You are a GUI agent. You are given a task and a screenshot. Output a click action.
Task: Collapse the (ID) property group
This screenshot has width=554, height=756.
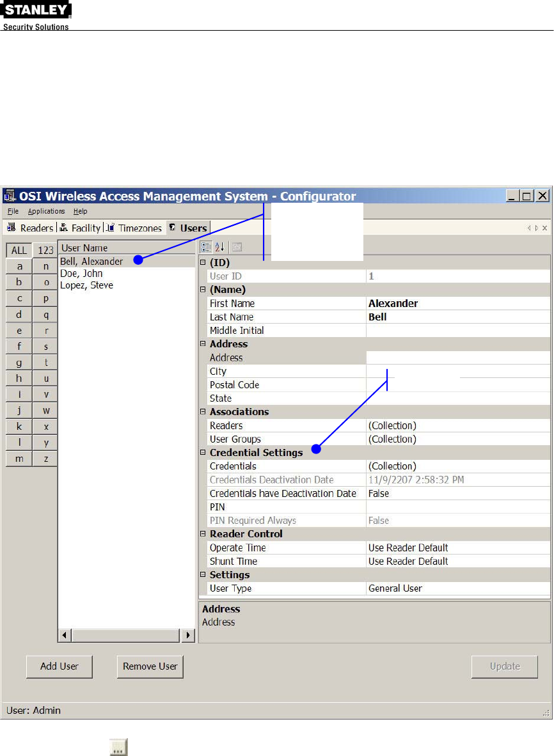point(203,263)
